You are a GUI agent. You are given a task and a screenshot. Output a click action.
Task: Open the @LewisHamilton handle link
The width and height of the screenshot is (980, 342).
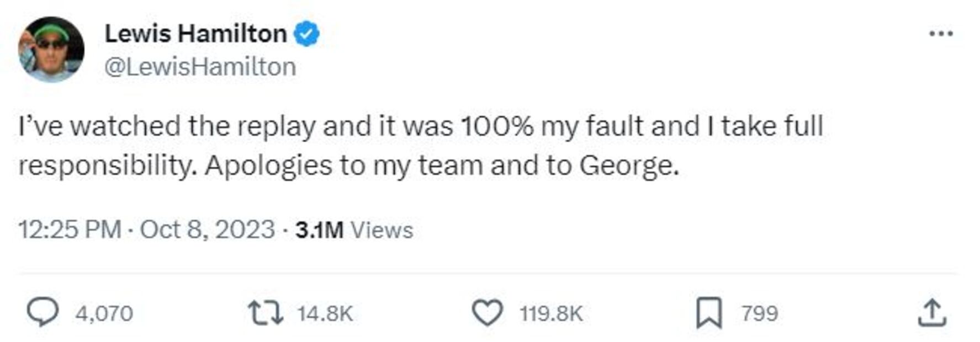[x=200, y=67]
